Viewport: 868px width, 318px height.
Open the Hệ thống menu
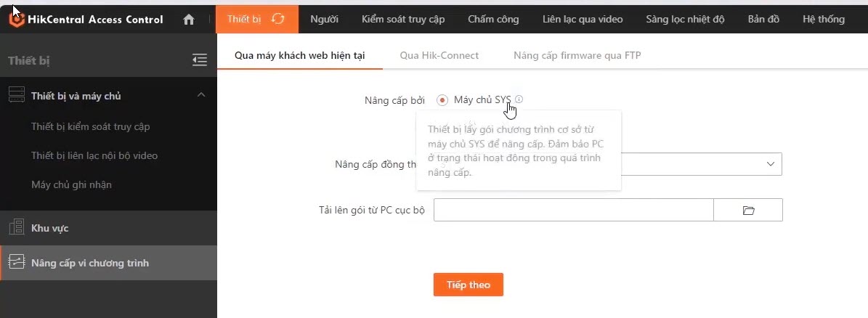click(823, 20)
